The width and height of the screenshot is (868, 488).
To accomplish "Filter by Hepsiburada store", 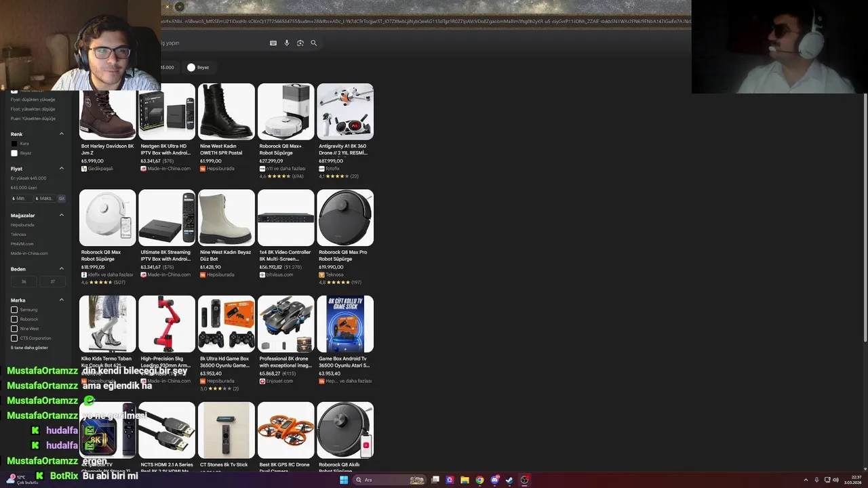I will click(22, 225).
